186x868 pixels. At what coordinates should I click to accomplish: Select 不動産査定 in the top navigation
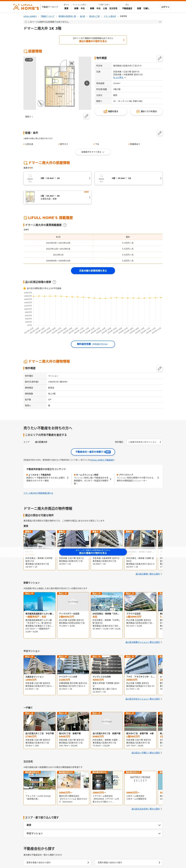click(127, 8)
